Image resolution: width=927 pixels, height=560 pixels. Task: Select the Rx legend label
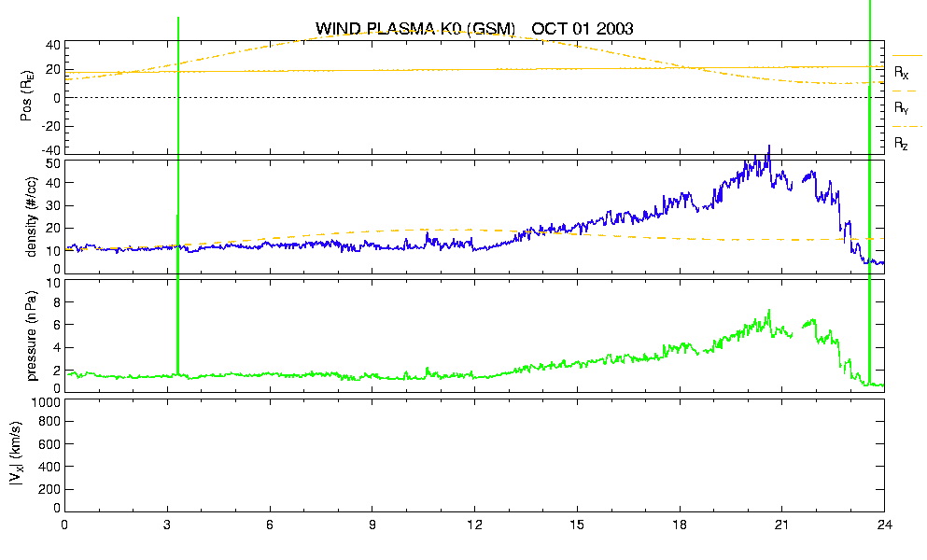(901, 72)
